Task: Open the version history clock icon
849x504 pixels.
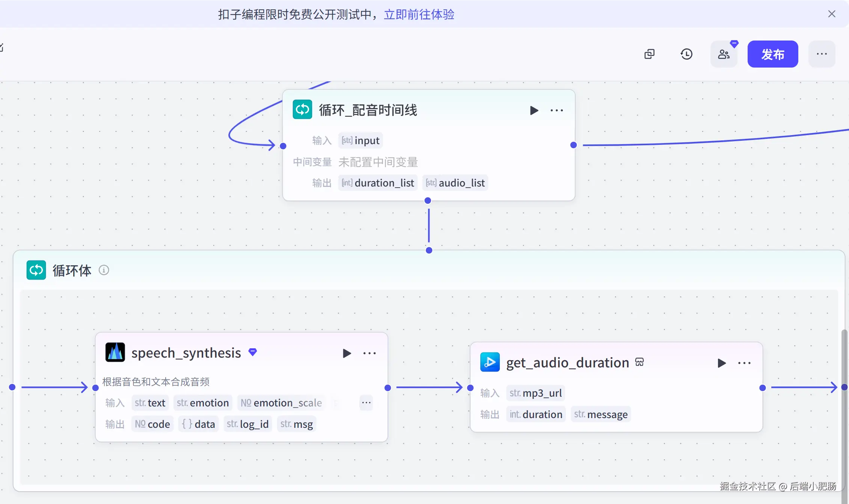Action: pyautogui.click(x=686, y=54)
